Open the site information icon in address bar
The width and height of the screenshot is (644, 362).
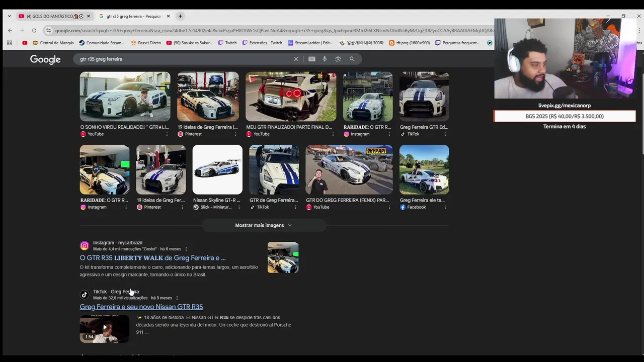pos(48,30)
